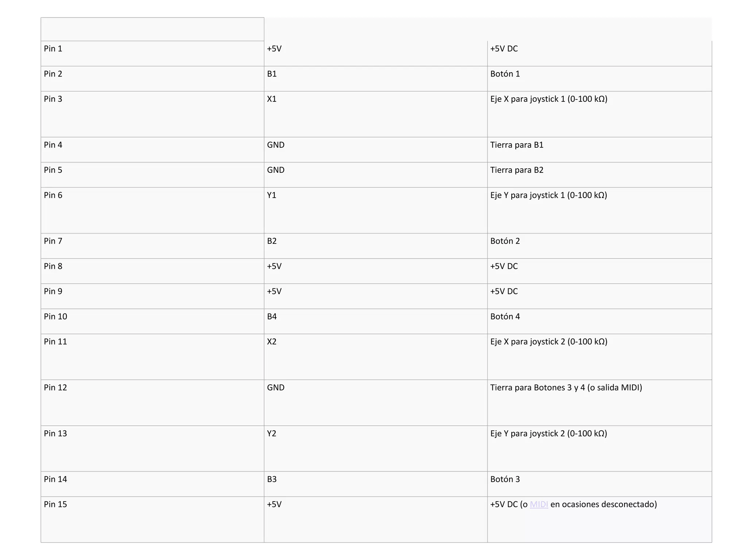The height and width of the screenshot is (560, 747).
Task: Click the 'Pin 1' cell
Action: (x=53, y=49)
